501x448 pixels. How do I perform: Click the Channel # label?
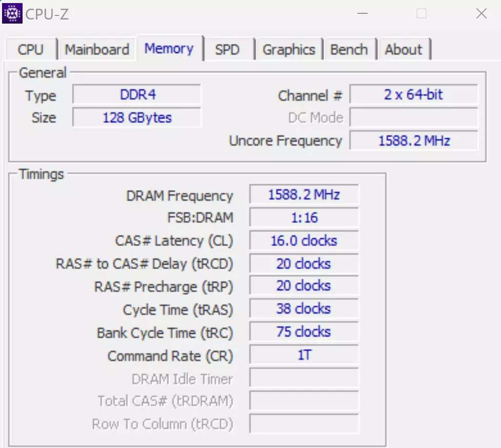(x=310, y=95)
